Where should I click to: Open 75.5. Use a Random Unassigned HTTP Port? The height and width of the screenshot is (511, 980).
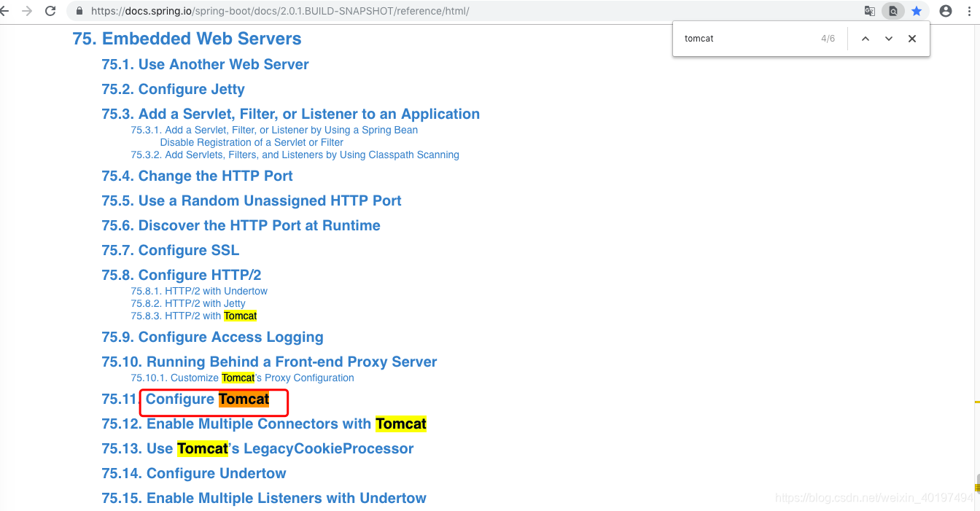click(x=252, y=200)
